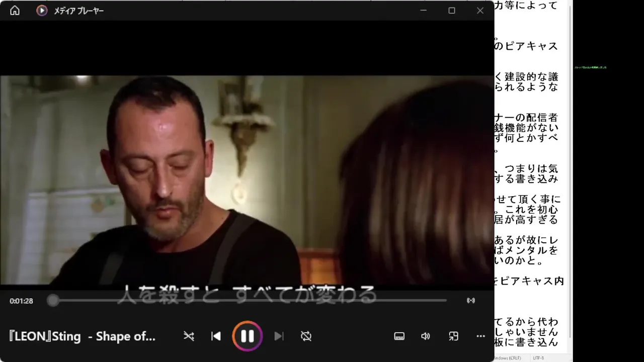Pause the playing video
The width and height of the screenshot is (644, 362).
[x=247, y=336]
